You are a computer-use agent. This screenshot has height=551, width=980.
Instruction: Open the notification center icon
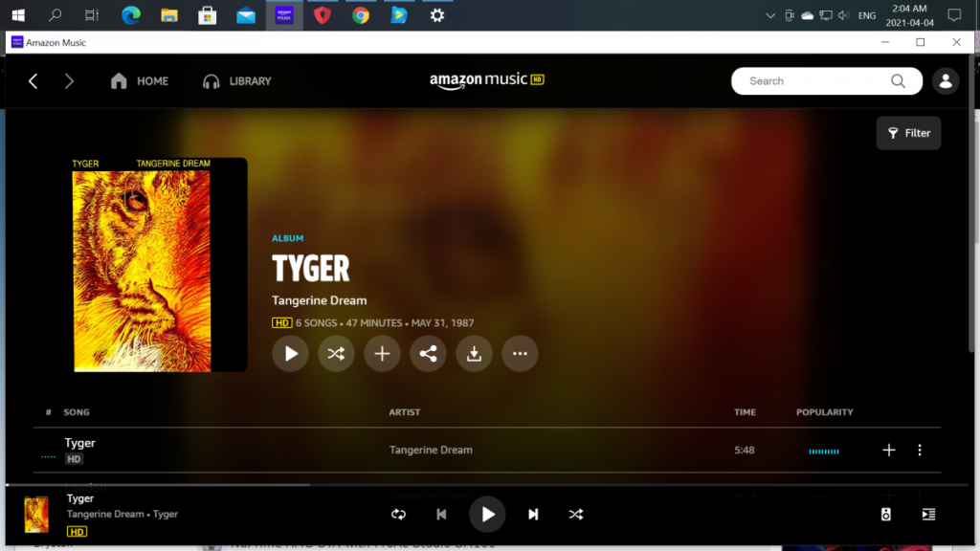[954, 15]
